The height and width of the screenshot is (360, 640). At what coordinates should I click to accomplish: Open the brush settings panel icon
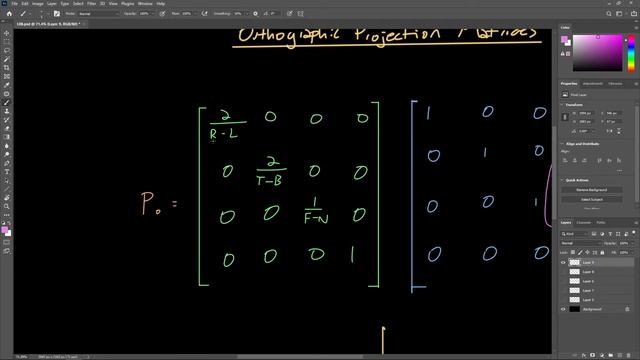(57, 13)
